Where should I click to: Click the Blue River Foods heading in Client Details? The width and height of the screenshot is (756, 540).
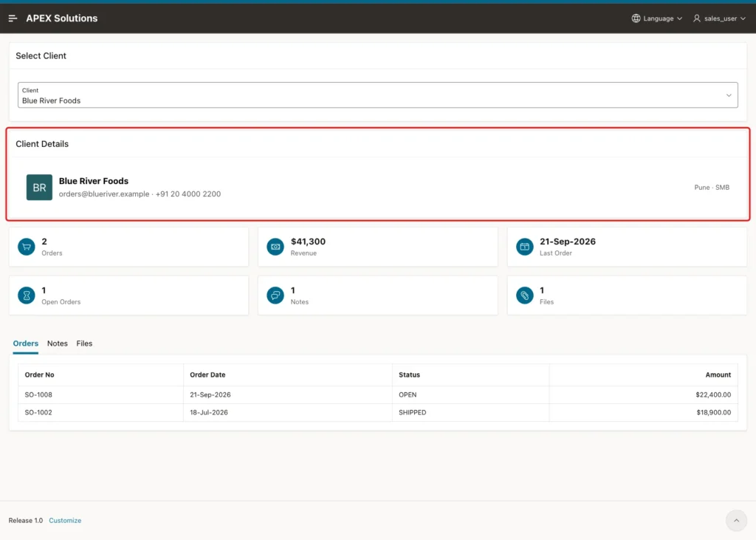[x=94, y=181]
